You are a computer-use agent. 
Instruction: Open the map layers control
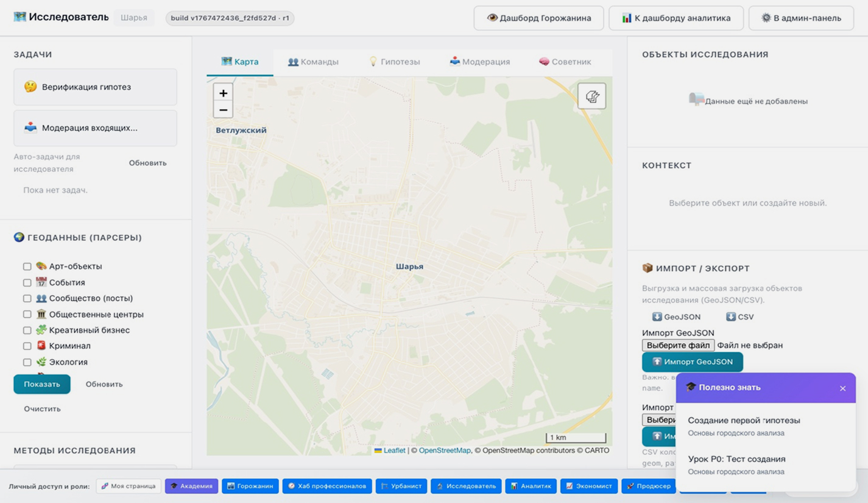point(591,96)
